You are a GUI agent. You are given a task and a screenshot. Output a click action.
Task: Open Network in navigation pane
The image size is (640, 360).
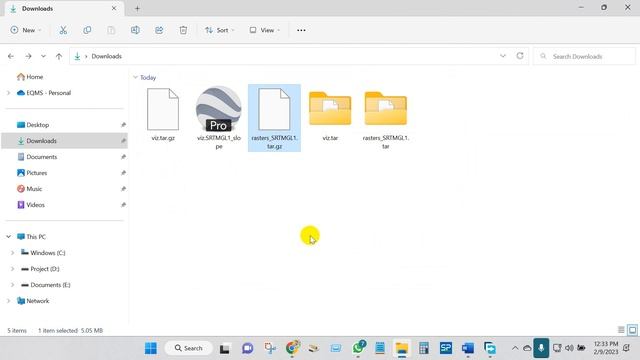click(33, 301)
